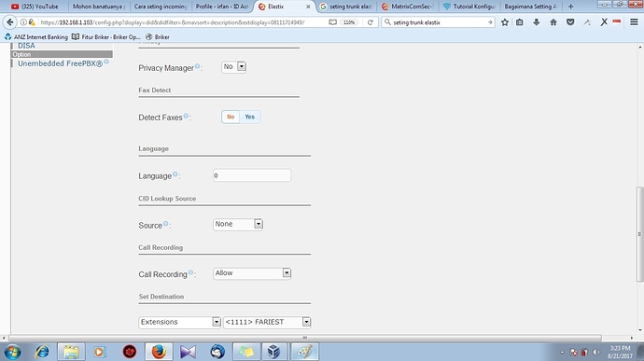Go back with the browser back arrow
The height and width of the screenshot is (361, 644).
pos(10,22)
